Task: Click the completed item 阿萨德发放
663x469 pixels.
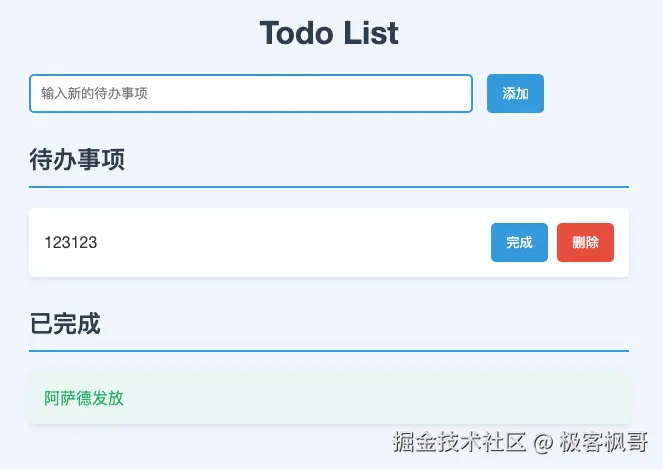Action: coord(84,398)
